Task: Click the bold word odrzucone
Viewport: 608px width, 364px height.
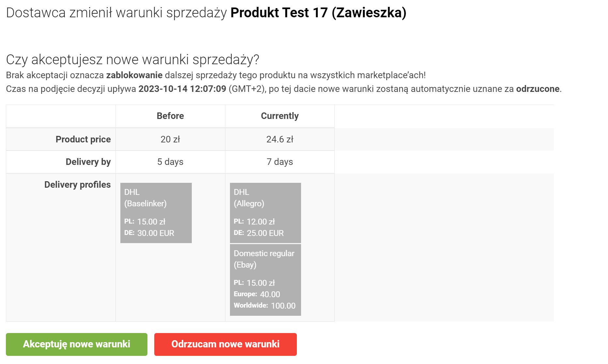Action: point(538,89)
